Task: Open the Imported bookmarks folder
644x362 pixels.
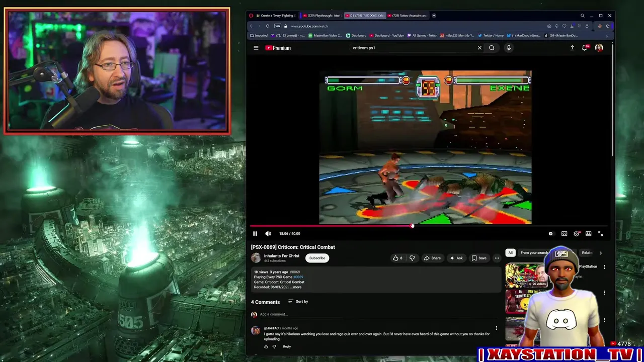Action: pos(259,36)
